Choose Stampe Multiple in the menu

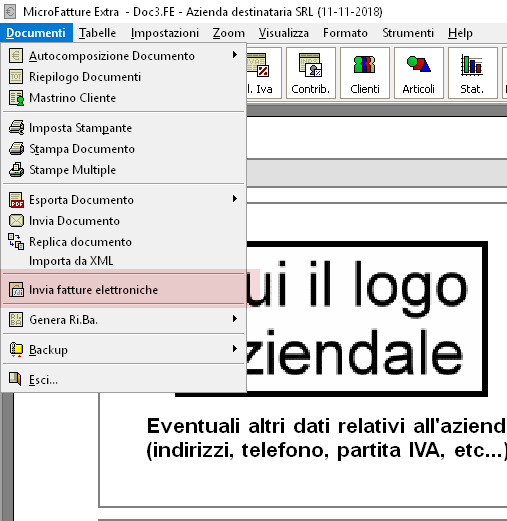[124, 170]
